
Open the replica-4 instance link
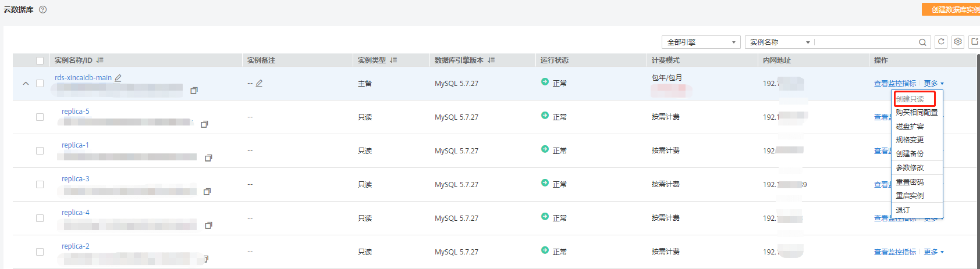[x=76, y=213]
